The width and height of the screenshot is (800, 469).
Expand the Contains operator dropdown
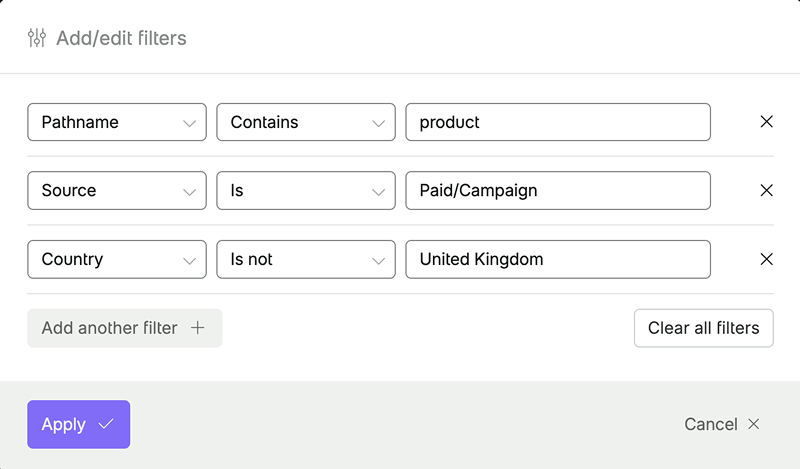pos(306,122)
